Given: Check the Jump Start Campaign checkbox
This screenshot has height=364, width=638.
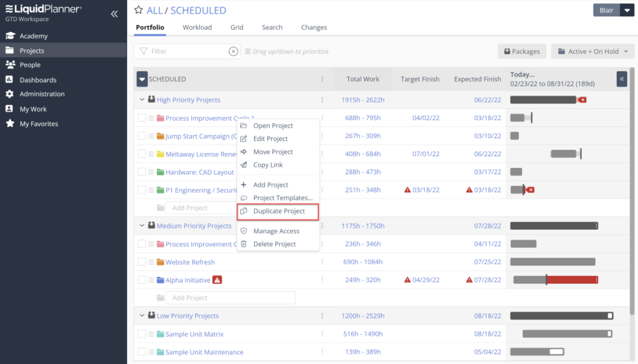Looking at the screenshot, I should (x=141, y=136).
